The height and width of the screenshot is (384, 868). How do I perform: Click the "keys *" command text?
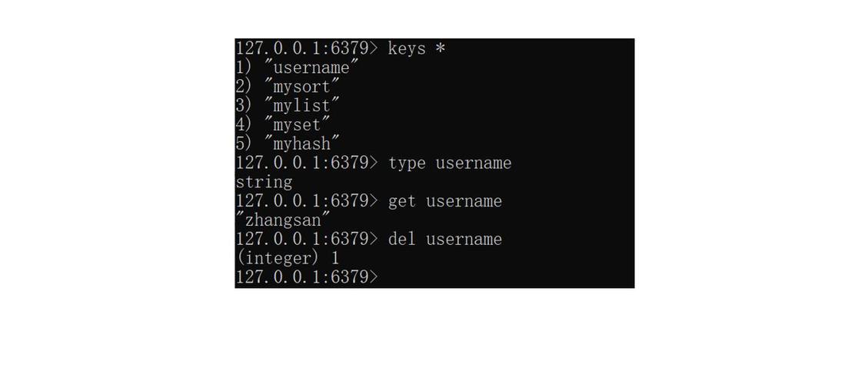click(x=417, y=49)
